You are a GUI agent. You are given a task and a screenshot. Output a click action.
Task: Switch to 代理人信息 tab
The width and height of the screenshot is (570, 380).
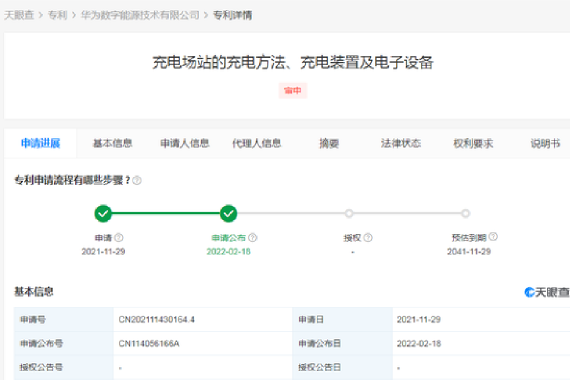coord(257,143)
